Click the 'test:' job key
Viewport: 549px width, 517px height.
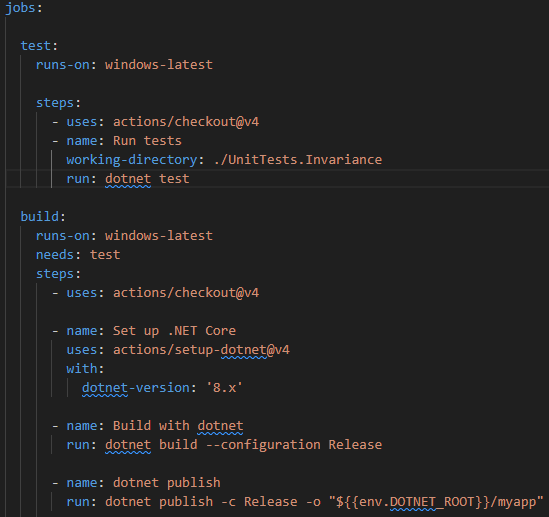point(39,46)
